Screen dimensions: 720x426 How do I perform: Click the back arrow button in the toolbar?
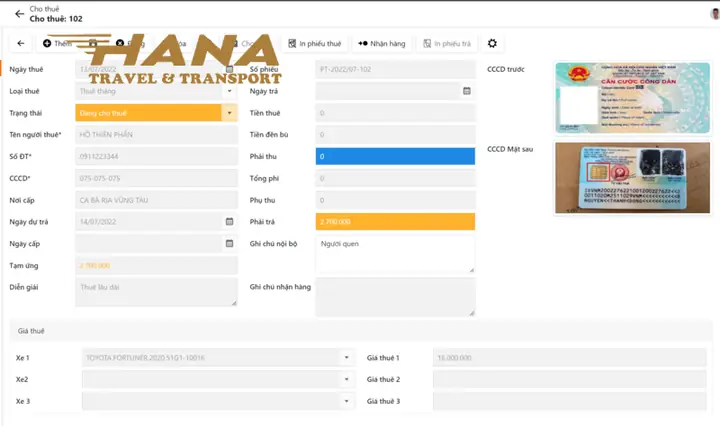click(x=20, y=44)
